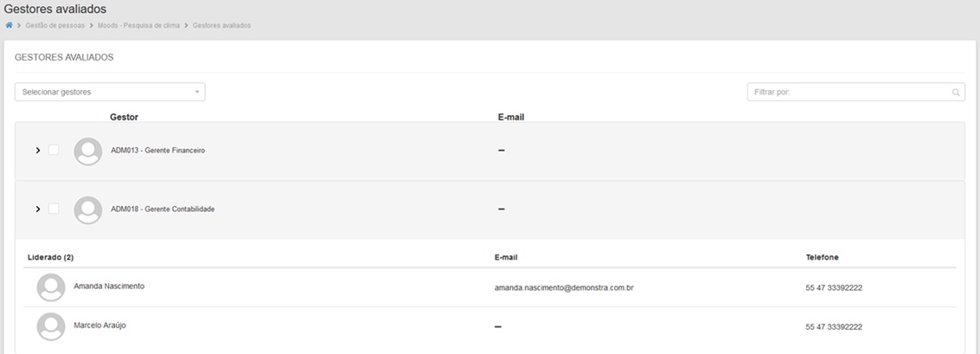Click the home icon in breadcrumb
This screenshot has width=980, height=354.
tap(9, 26)
